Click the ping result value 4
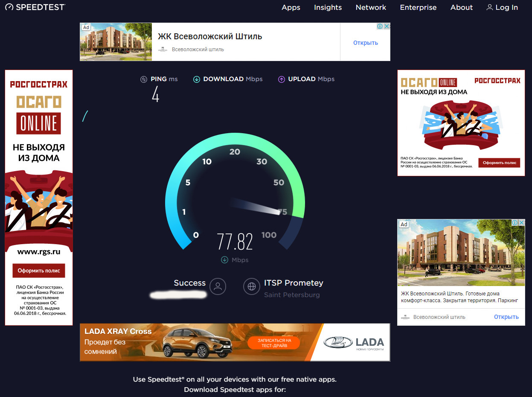Screen dimensions: 532x397 coord(156,94)
